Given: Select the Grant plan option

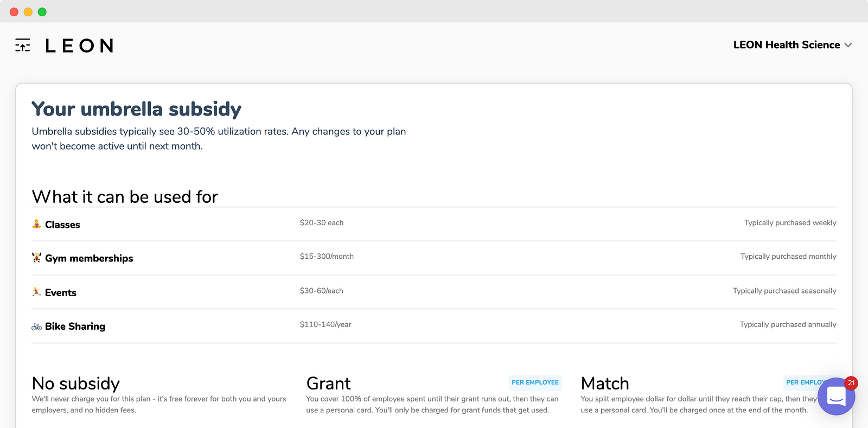Looking at the screenshot, I should pos(328,384).
